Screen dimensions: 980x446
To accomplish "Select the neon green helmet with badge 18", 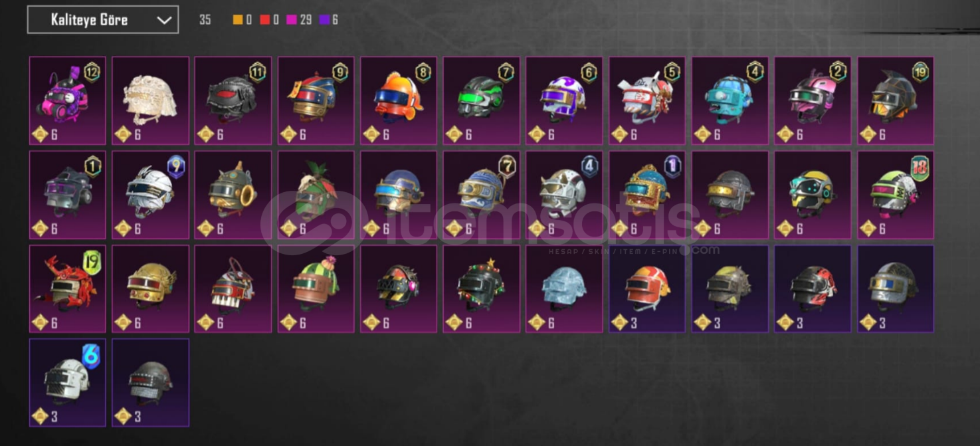I will (x=896, y=195).
